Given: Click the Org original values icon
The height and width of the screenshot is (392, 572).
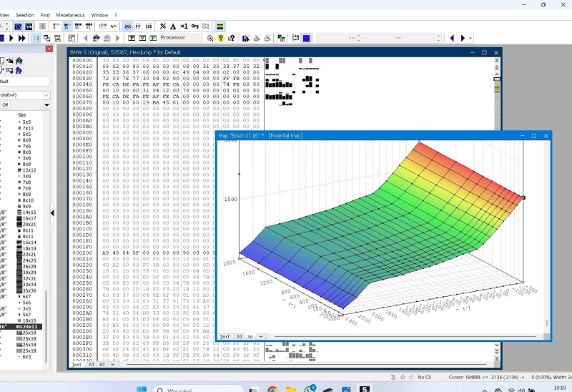Looking at the screenshot, I should click(195, 26).
